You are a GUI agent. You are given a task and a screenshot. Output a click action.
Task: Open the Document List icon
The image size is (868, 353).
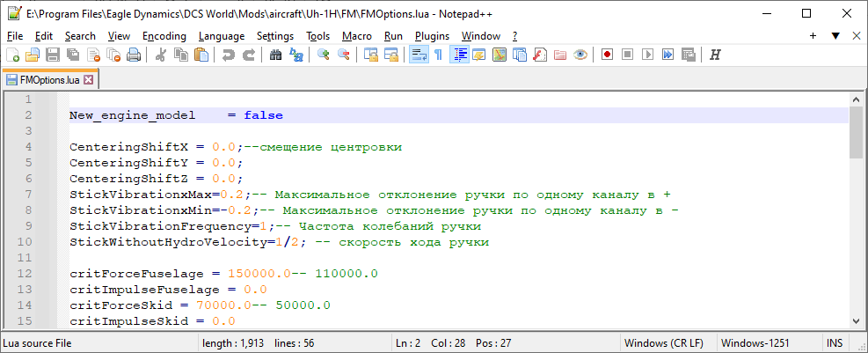point(519,55)
